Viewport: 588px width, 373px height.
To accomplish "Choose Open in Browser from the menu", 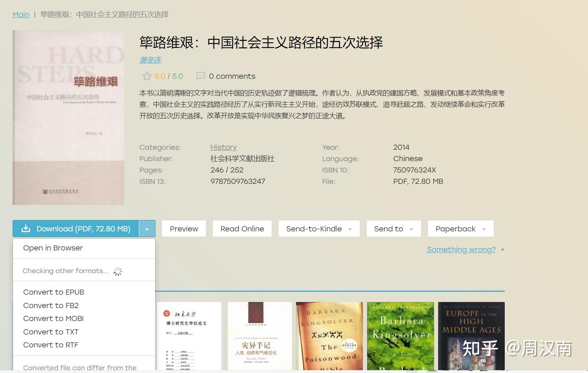I will point(53,248).
